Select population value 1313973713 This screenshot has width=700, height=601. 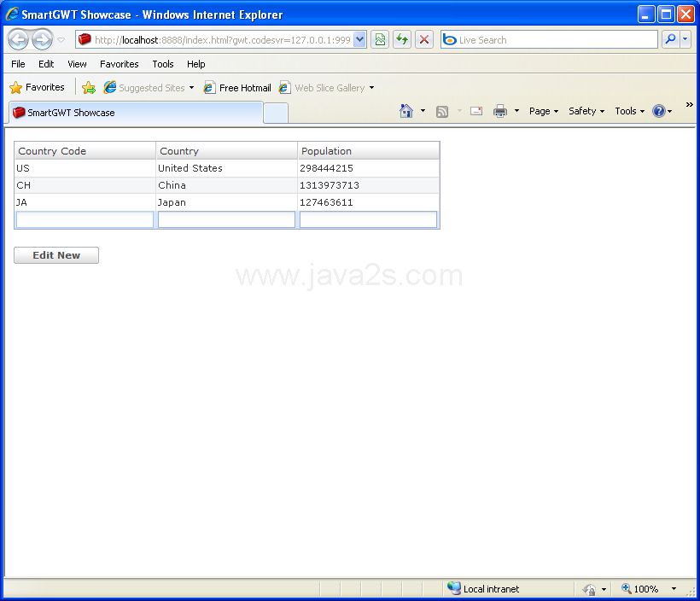(368, 185)
